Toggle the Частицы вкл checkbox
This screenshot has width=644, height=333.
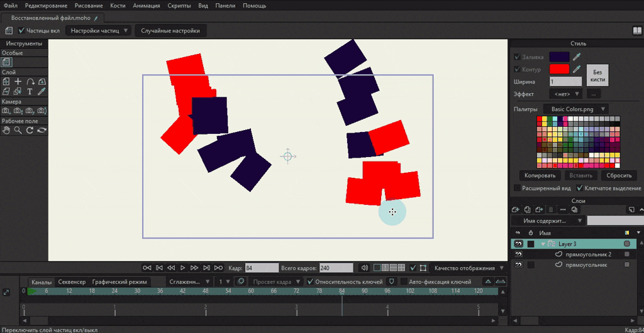21,30
